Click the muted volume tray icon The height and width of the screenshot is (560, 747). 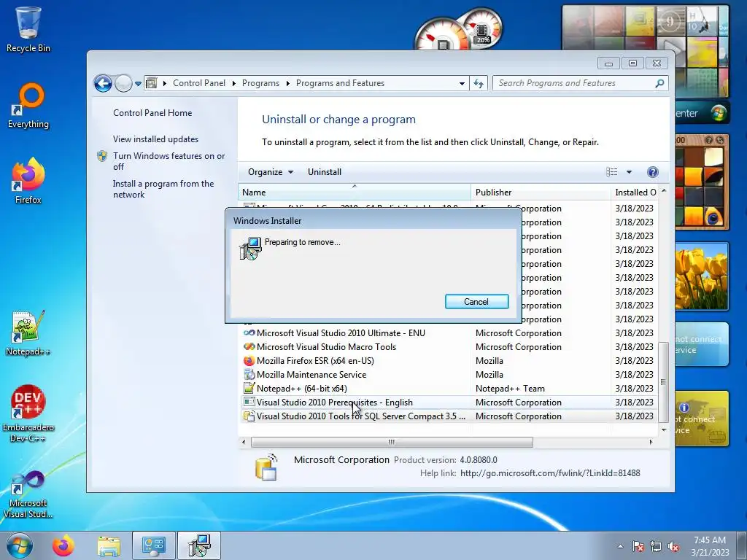[x=673, y=546]
